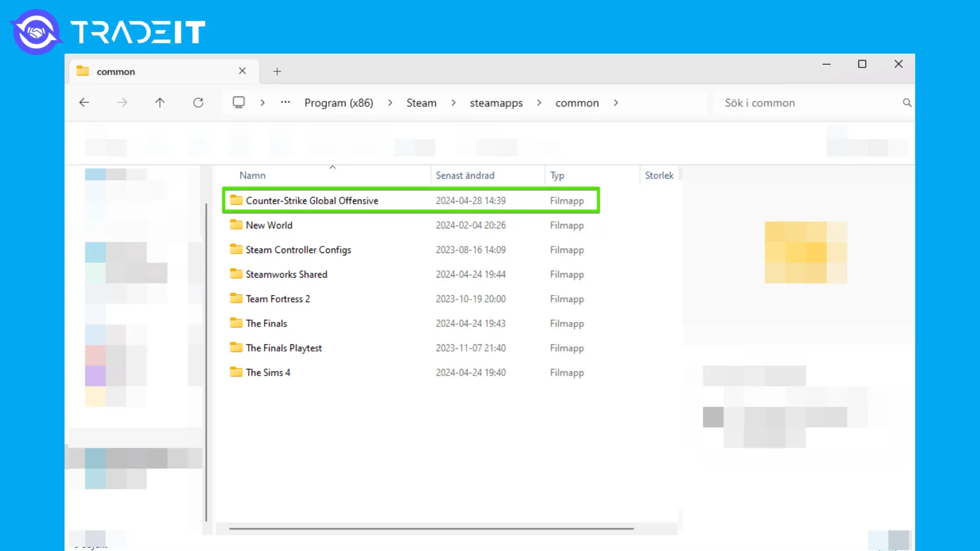This screenshot has width=980, height=551.
Task: Click date 2023-08-16 14:09 cell
Action: [x=471, y=249]
